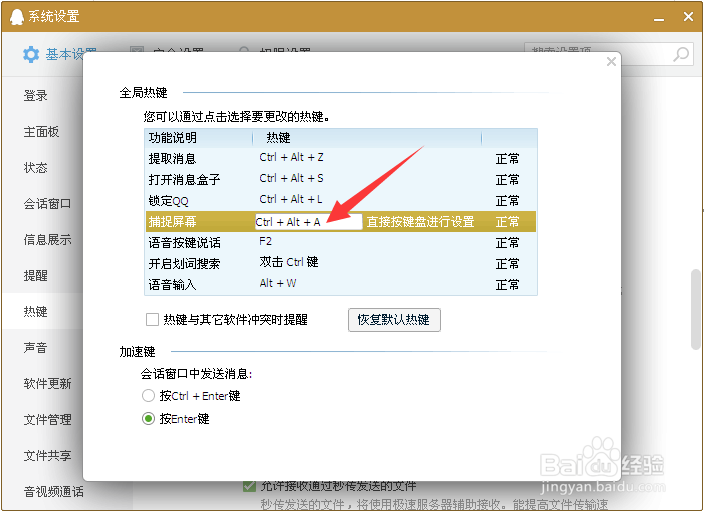
Task: Click the F2 hotkey value
Action: coord(265,241)
